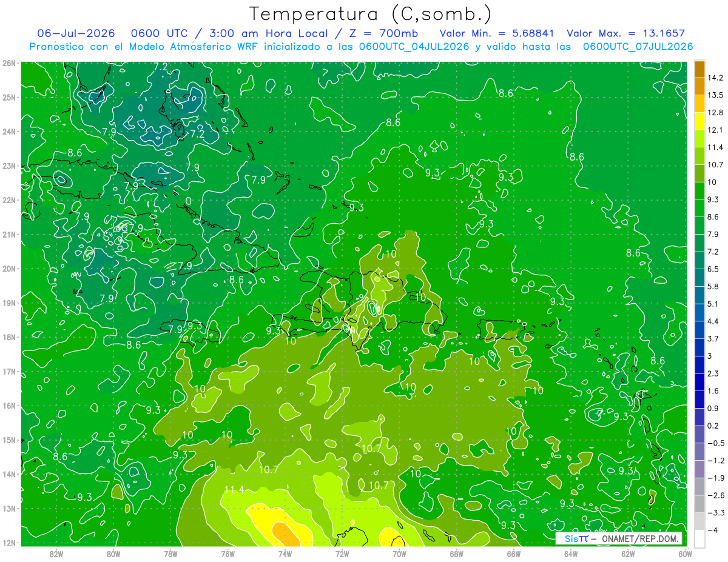The height and width of the screenshot is (562, 728).
Task: Click the "74W" longitude axis label
Action: click(285, 554)
